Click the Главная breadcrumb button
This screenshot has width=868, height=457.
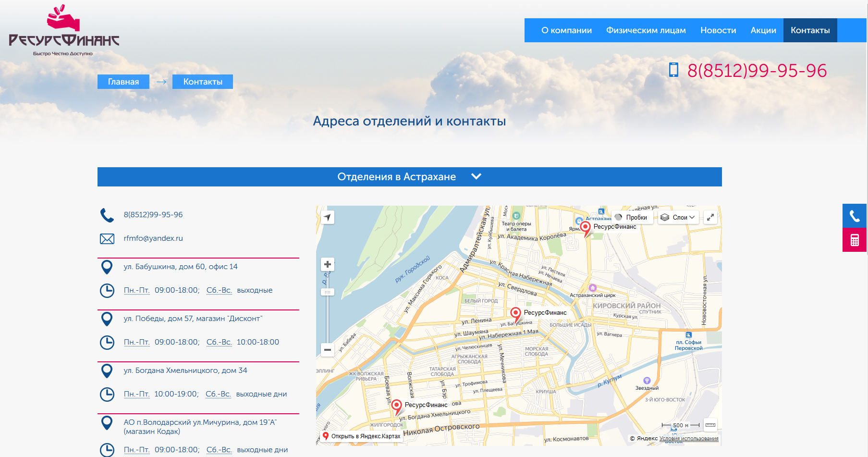(x=123, y=82)
